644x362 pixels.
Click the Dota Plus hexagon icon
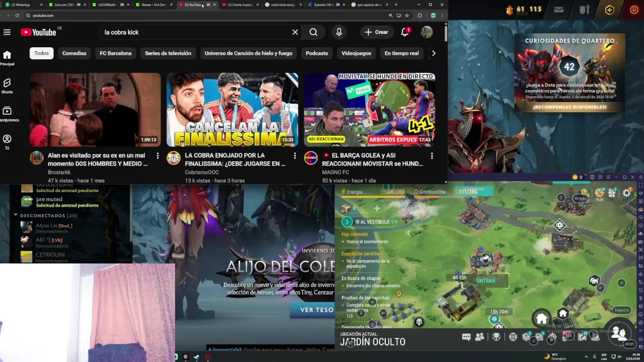(609, 10)
